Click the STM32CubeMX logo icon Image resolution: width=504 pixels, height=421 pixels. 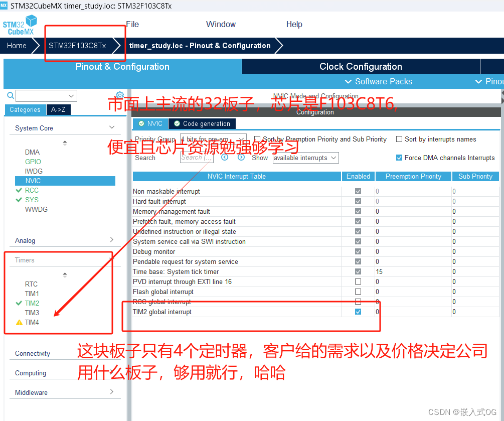[x=20, y=25]
